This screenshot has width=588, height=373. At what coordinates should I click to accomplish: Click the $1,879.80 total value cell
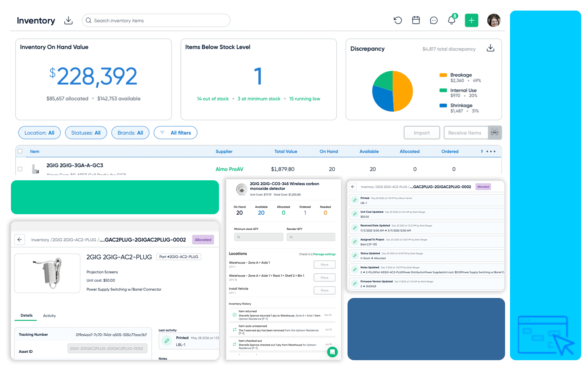coord(283,169)
